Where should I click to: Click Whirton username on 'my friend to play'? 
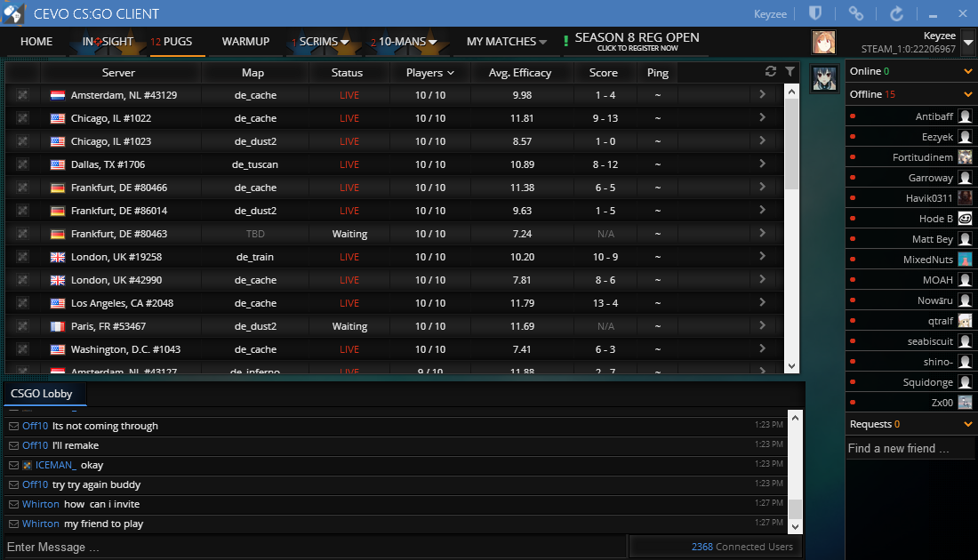(x=41, y=524)
